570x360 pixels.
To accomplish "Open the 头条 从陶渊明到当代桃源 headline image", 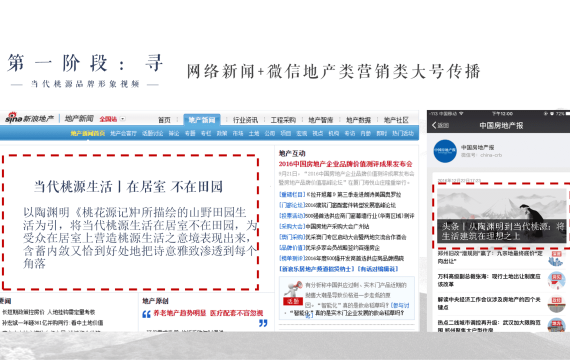I will tap(501, 215).
